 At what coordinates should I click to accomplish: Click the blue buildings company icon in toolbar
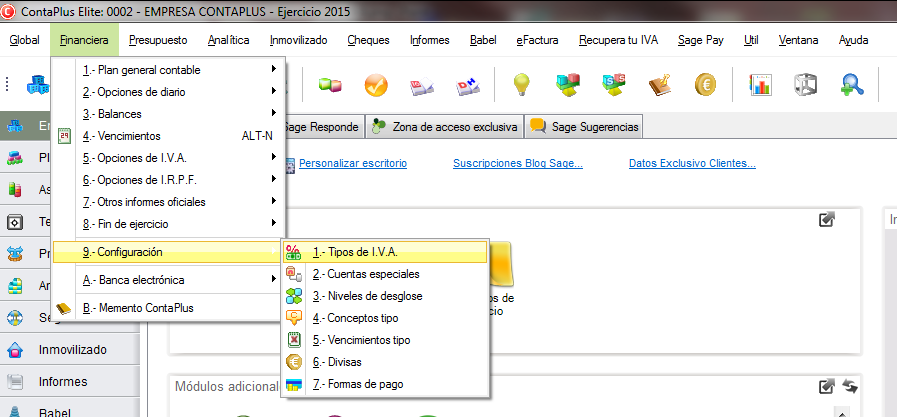[38, 85]
